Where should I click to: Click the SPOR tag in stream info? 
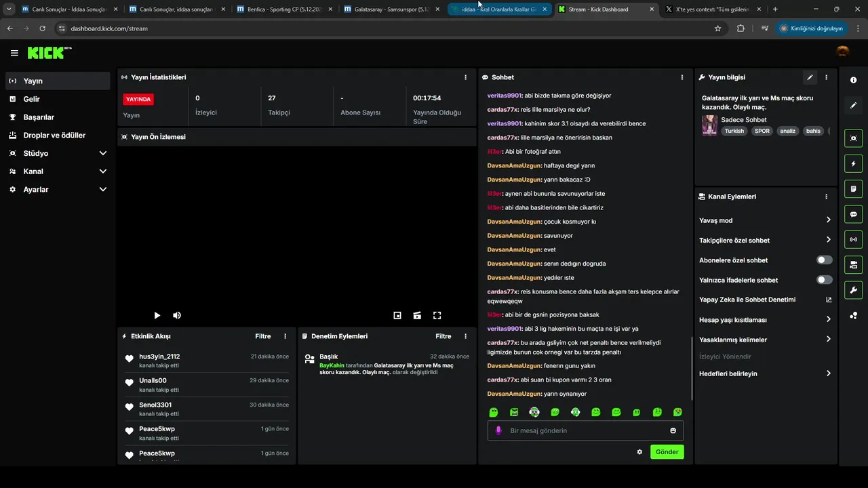coord(762,131)
